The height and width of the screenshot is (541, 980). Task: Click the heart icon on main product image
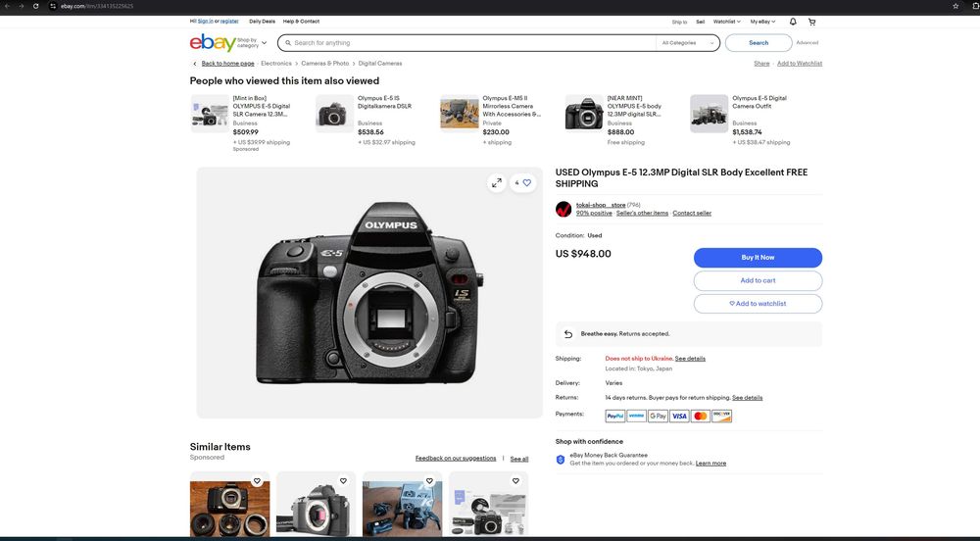tap(527, 183)
